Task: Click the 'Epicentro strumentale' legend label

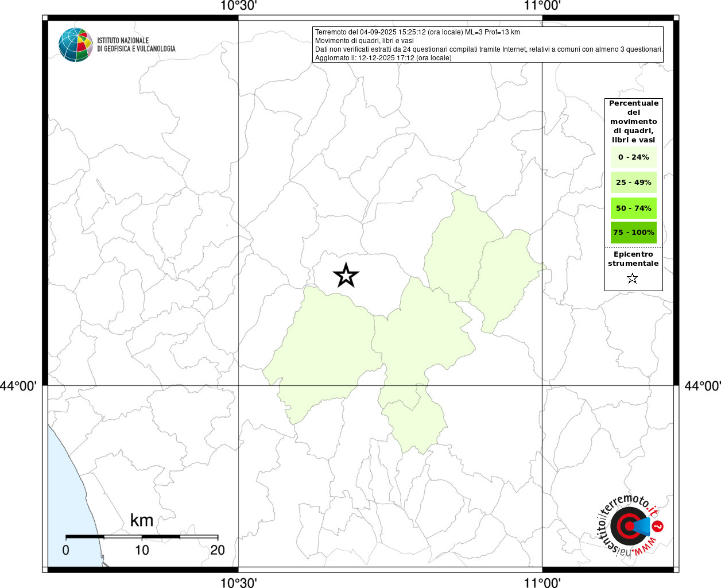Action: tap(633, 258)
